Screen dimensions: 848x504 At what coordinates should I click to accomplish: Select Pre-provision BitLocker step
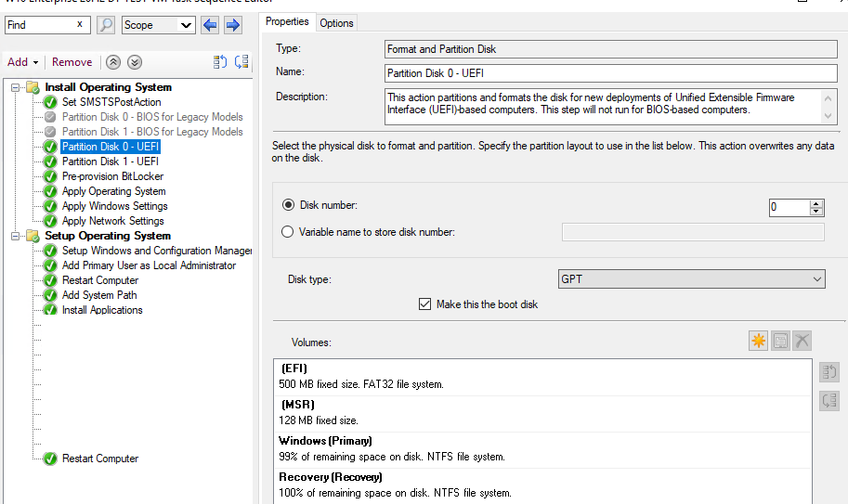click(x=112, y=176)
